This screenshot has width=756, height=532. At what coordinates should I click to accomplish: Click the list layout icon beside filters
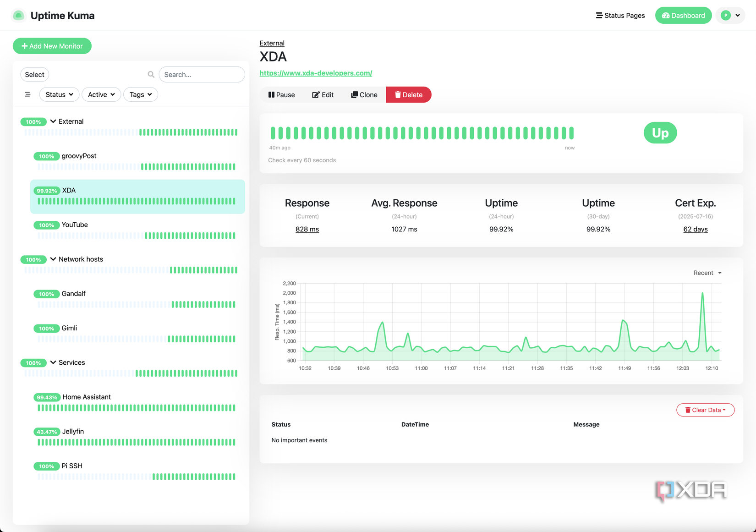click(27, 94)
